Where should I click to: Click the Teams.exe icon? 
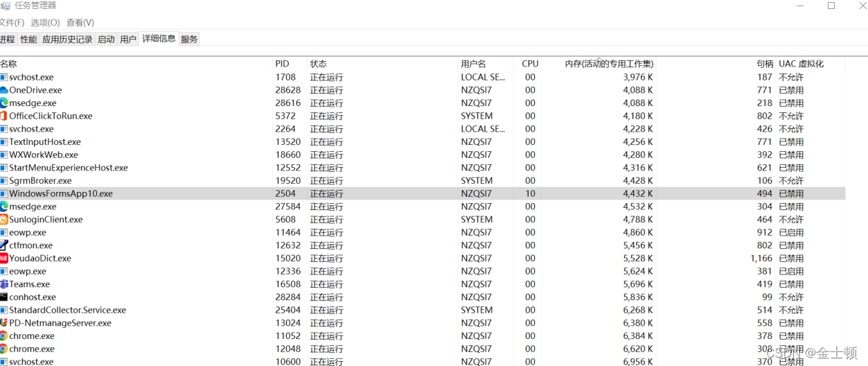(x=4, y=284)
